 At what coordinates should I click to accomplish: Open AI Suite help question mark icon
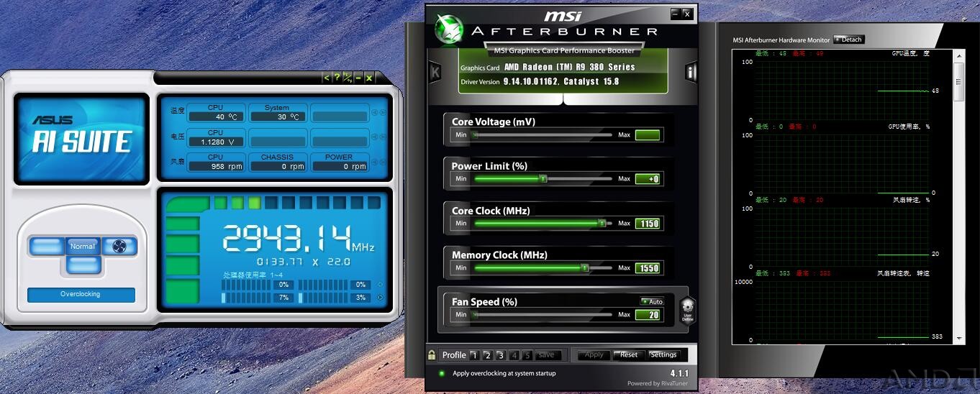(x=337, y=78)
